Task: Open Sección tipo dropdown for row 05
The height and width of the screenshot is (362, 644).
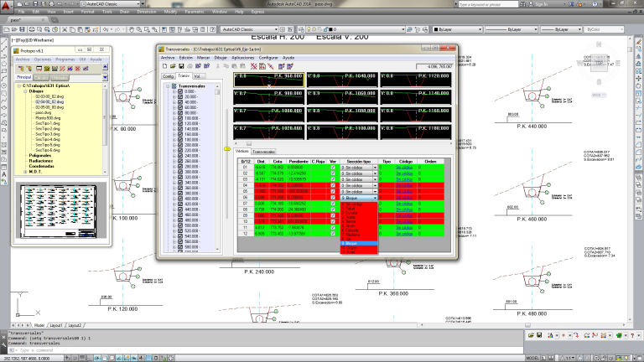Action: (x=375, y=192)
